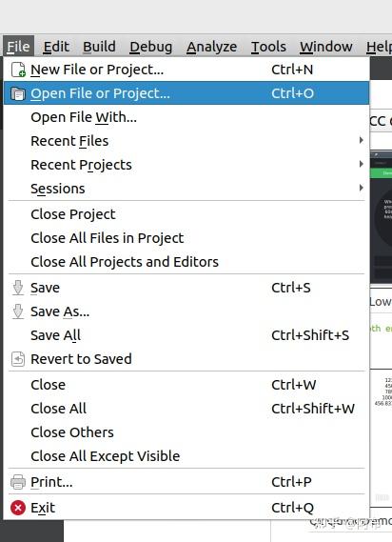Open the Window menu
This screenshot has width=392, height=542.
(x=326, y=47)
